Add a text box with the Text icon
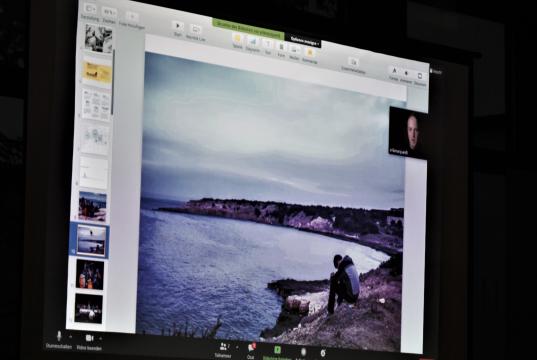The image size is (537, 360). point(268,47)
